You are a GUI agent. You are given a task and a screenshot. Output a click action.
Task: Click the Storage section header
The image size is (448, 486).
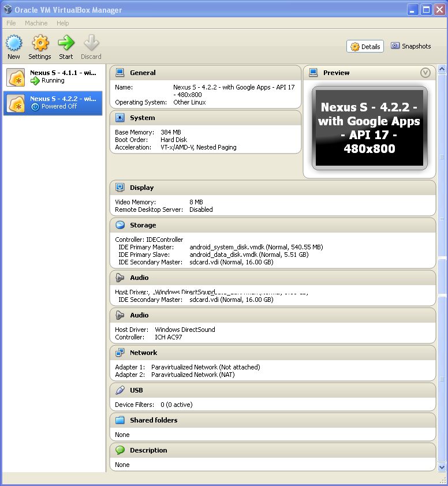[272, 225]
